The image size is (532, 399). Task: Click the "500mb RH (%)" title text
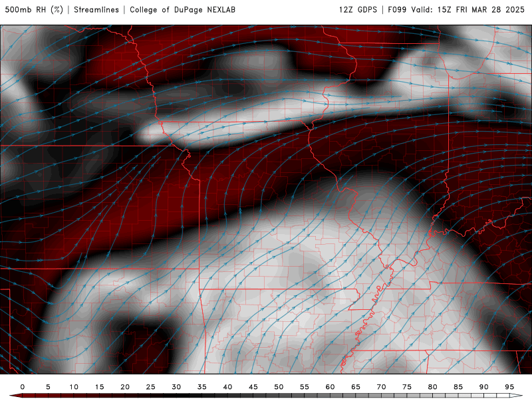[x=35, y=10]
